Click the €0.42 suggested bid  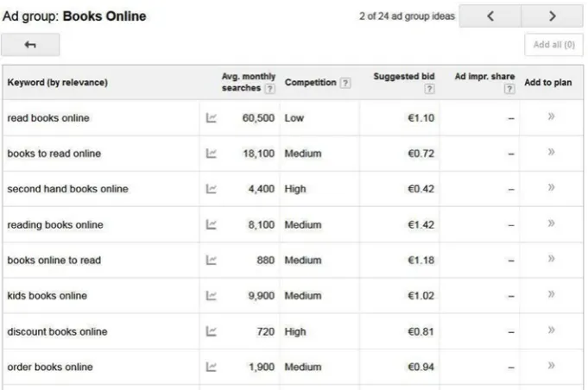click(x=421, y=189)
